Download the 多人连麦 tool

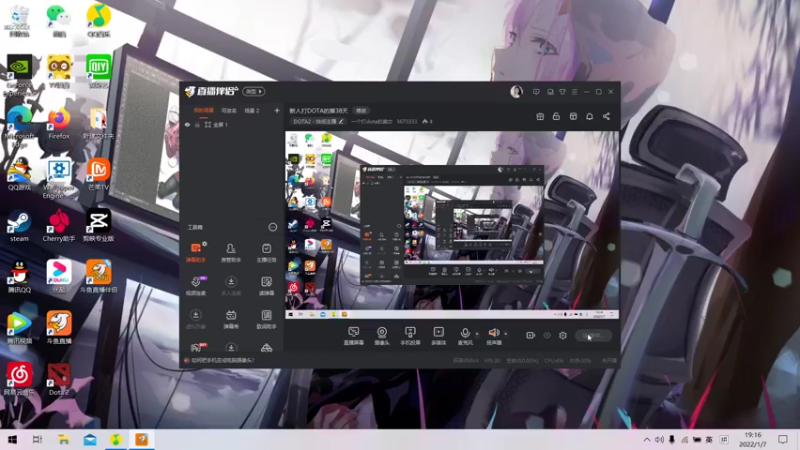[231, 286]
